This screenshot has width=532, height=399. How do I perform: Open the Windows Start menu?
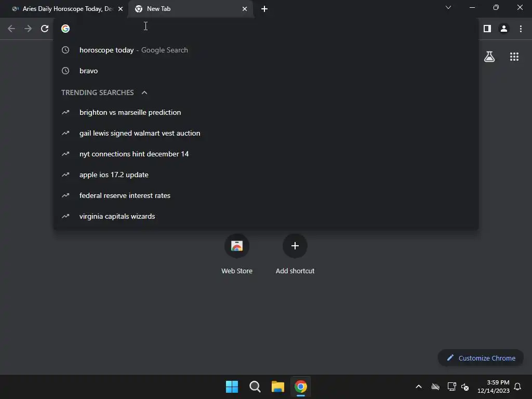[232, 387]
